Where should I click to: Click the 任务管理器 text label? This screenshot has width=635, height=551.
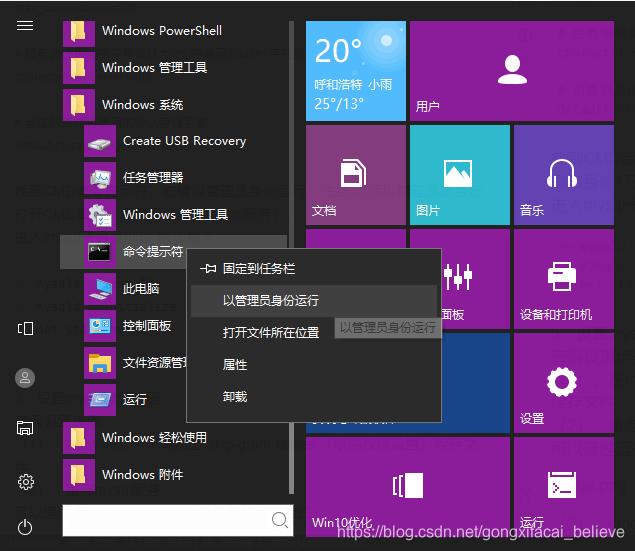pyautogui.click(x=153, y=178)
